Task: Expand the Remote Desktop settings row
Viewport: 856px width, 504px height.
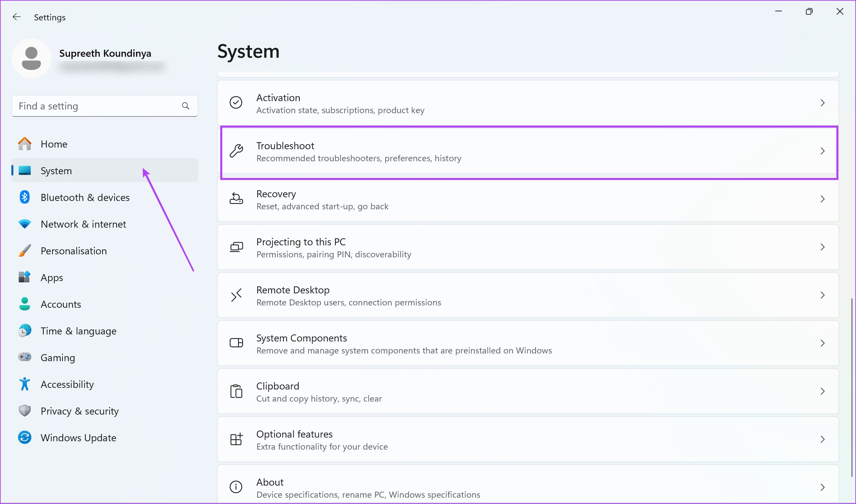Action: coord(824,295)
